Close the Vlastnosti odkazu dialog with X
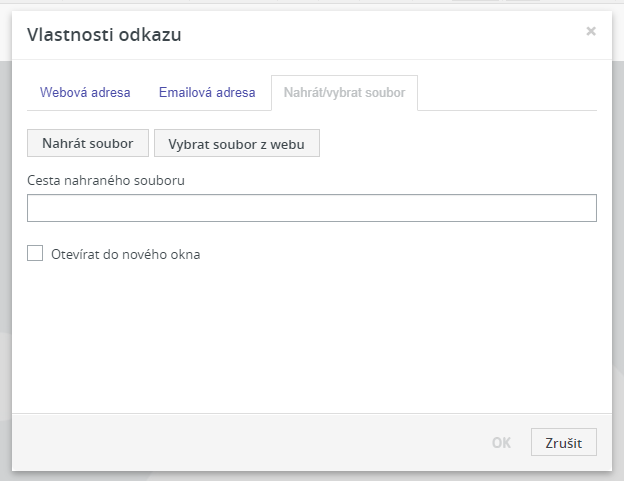Viewport: 624px width, 481px height. point(591,31)
